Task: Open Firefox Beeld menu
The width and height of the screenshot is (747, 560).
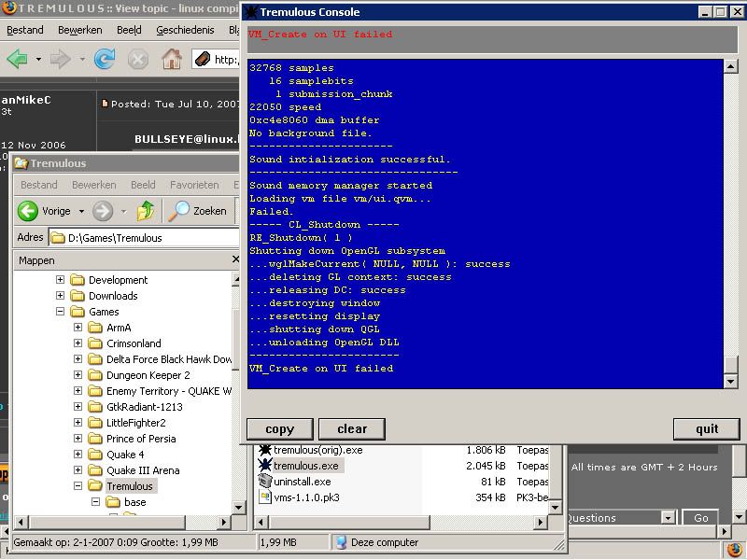Action: (x=129, y=30)
